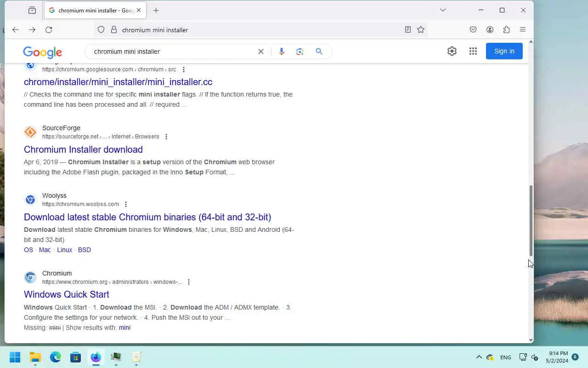Click scrollbar down arrow at bottom
Screen dimensions: 588x368
click(x=531, y=340)
